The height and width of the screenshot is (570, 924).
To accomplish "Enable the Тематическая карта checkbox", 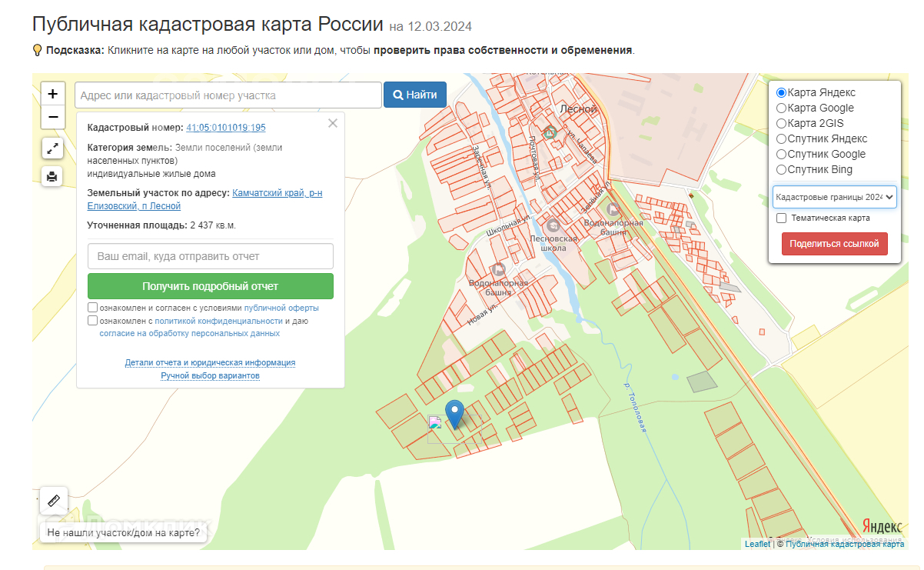I will (782, 218).
